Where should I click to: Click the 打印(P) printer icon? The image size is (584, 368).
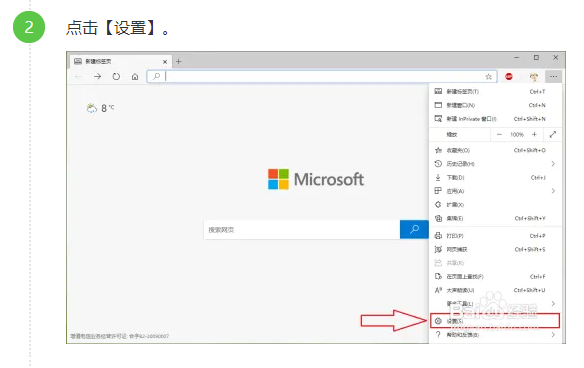(438, 236)
